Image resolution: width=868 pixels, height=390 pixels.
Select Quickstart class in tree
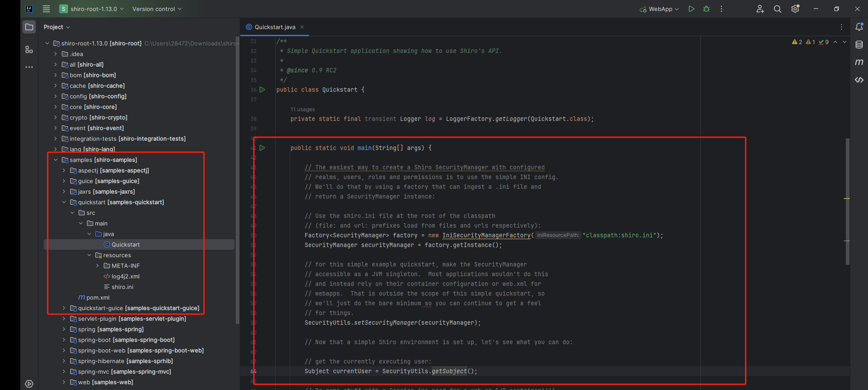[139, 244]
